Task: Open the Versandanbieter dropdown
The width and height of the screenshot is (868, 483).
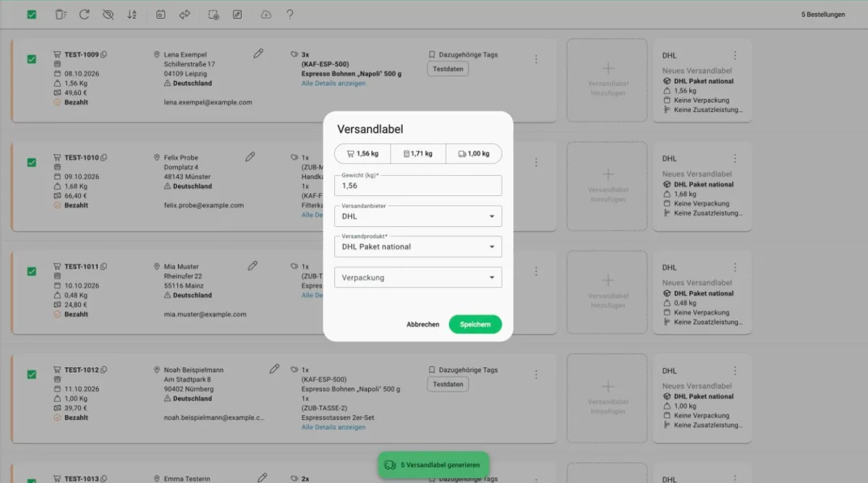Action: point(418,216)
